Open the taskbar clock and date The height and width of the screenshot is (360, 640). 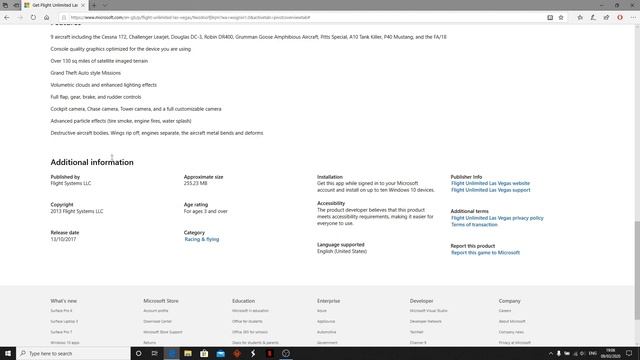pos(610,353)
